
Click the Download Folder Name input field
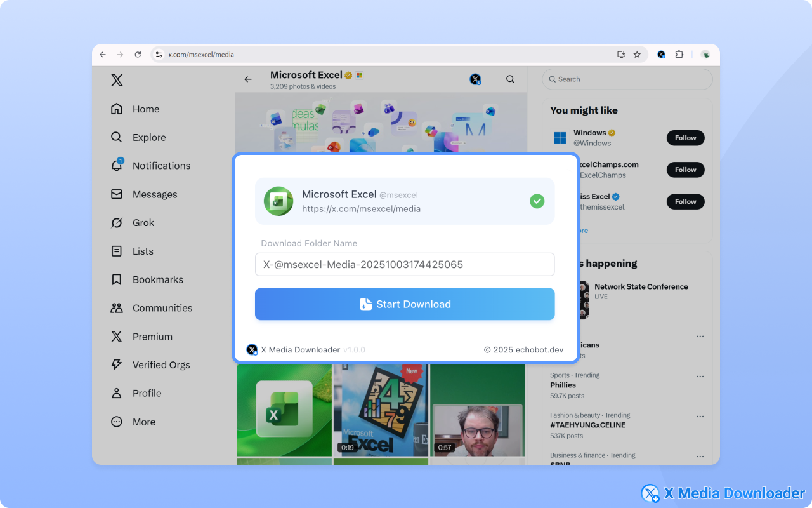point(405,264)
